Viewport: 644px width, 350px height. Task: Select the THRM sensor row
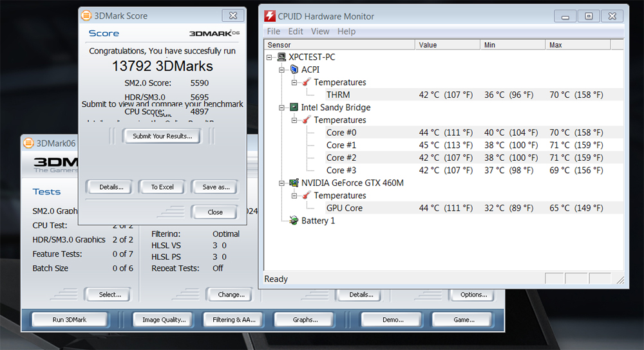pos(475,95)
